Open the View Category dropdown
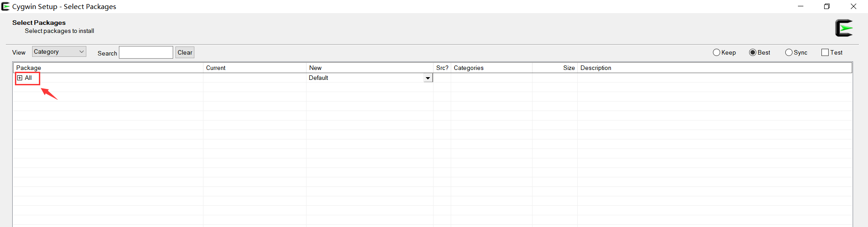The height and width of the screenshot is (227, 868). [x=59, y=52]
